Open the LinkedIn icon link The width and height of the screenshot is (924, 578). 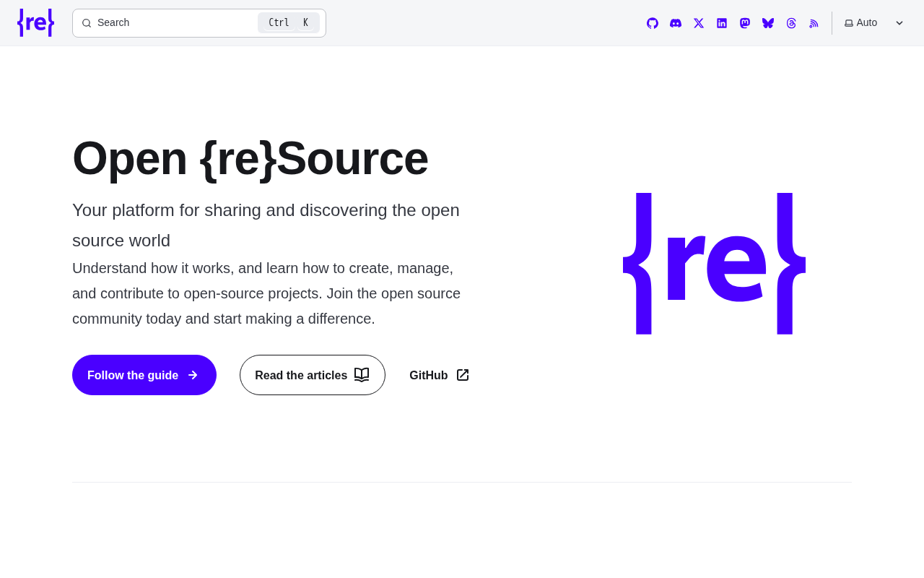(722, 23)
